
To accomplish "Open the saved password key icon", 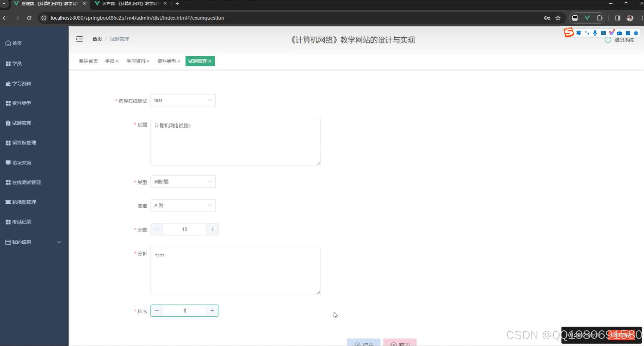I will [x=547, y=18].
